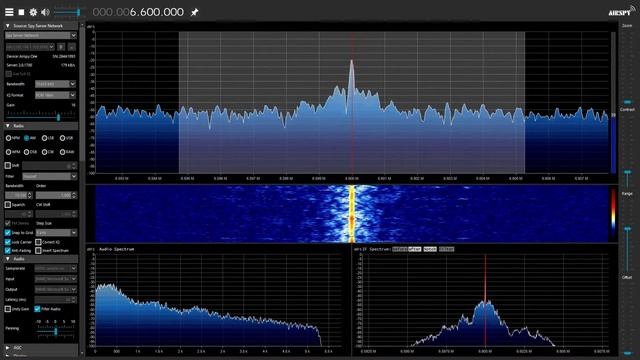Select the LSB radio mode
Image resolution: width=640 pixels, height=360 pixels.
coord(44,138)
